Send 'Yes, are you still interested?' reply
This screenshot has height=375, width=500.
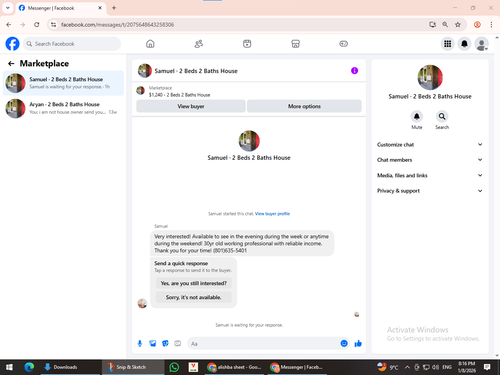[x=194, y=283]
